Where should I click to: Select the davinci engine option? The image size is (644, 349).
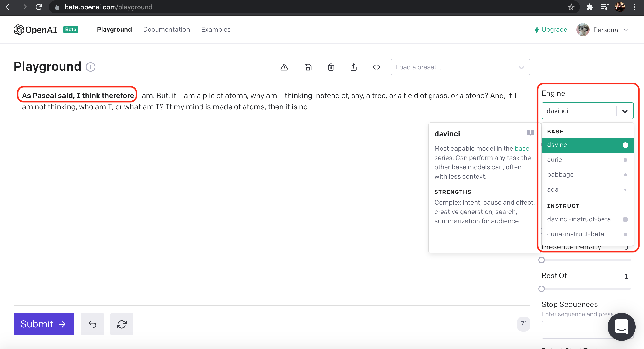pyautogui.click(x=587, y=145)
